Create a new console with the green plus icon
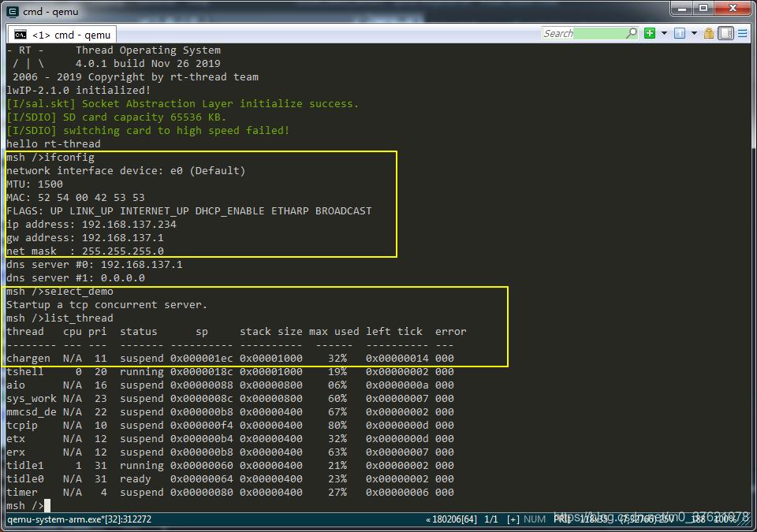This screenshot has width=757, height=532. tap(650, 33)
